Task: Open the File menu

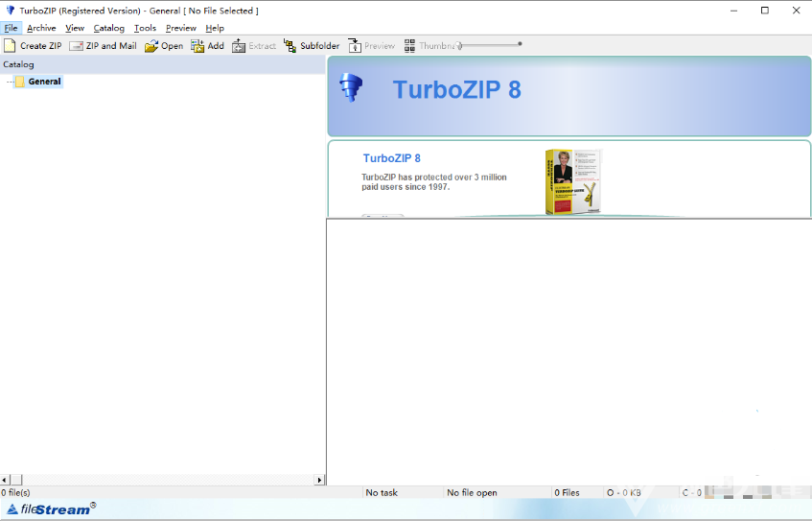Action: click(11, 28)
